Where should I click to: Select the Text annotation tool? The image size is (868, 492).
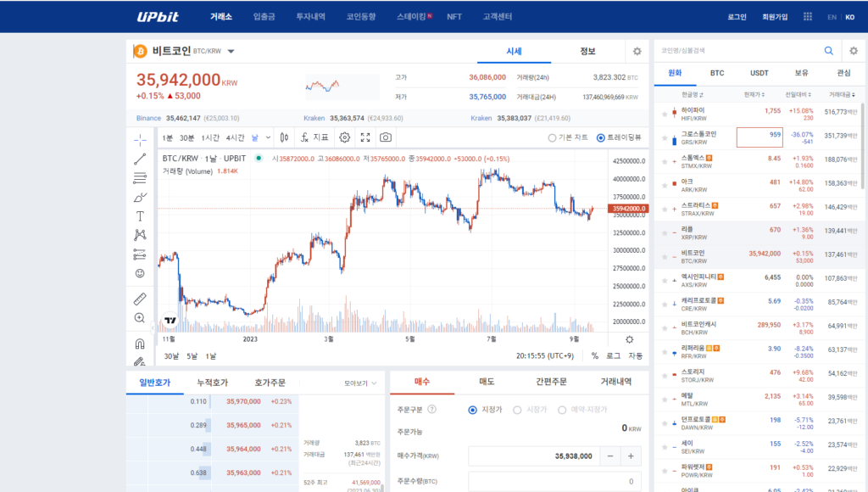coord(140,216)
